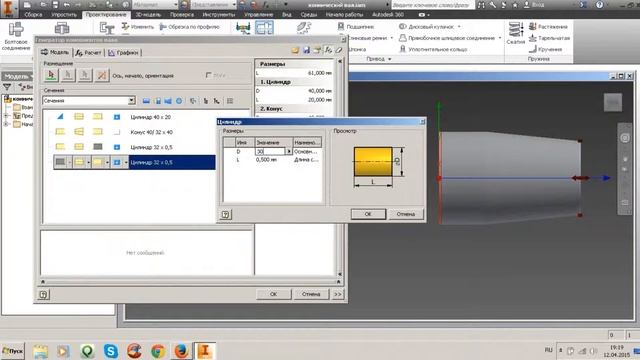Image resolution: width=640 pixels, height=360 pixels.
Task: Click Отмена in the shaft generator dialog
Action: (311, 294)
